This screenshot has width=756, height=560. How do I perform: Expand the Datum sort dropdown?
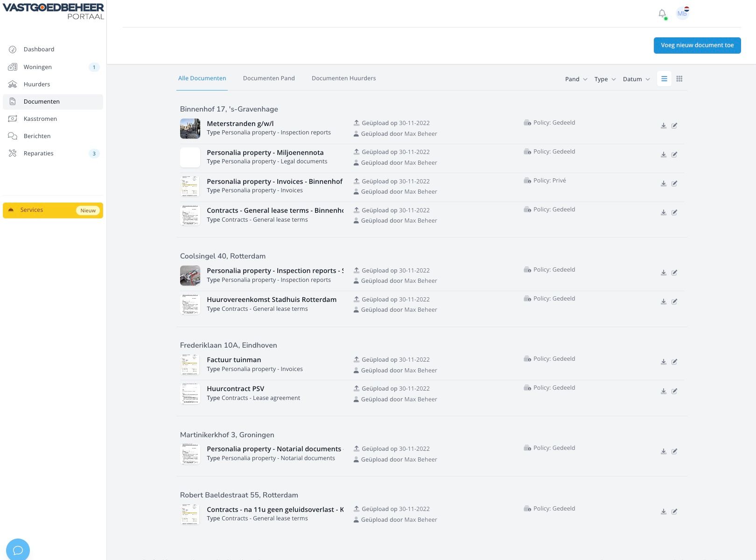(636, 79)
